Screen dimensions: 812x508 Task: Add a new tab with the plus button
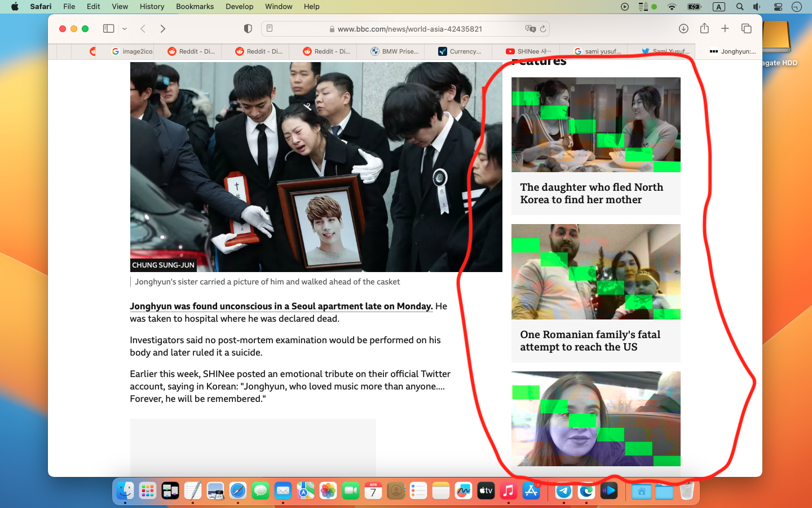725,29
